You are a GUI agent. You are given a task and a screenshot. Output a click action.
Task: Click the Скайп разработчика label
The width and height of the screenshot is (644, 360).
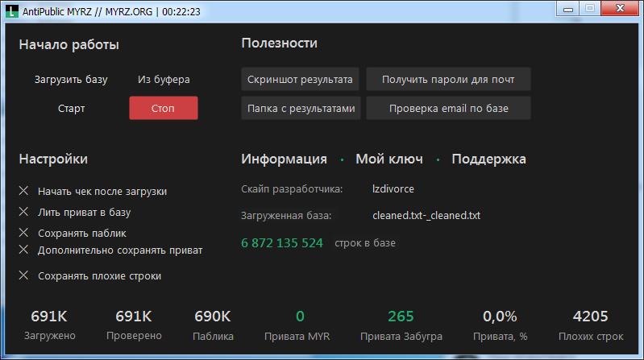[x=292, y=189]
